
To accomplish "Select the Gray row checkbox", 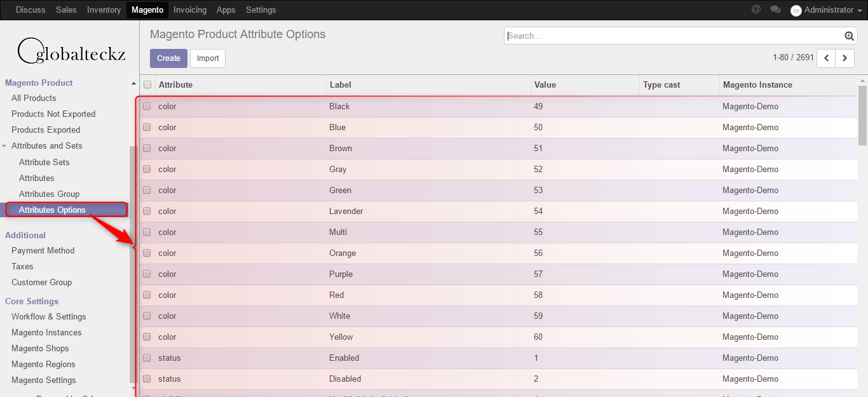I will point(147,169).
